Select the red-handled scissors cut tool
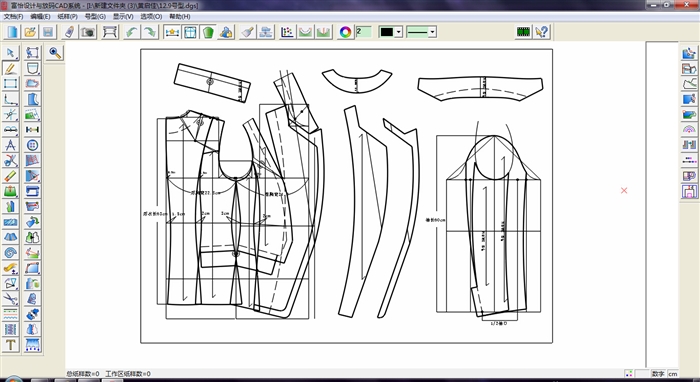 (11, 160)
